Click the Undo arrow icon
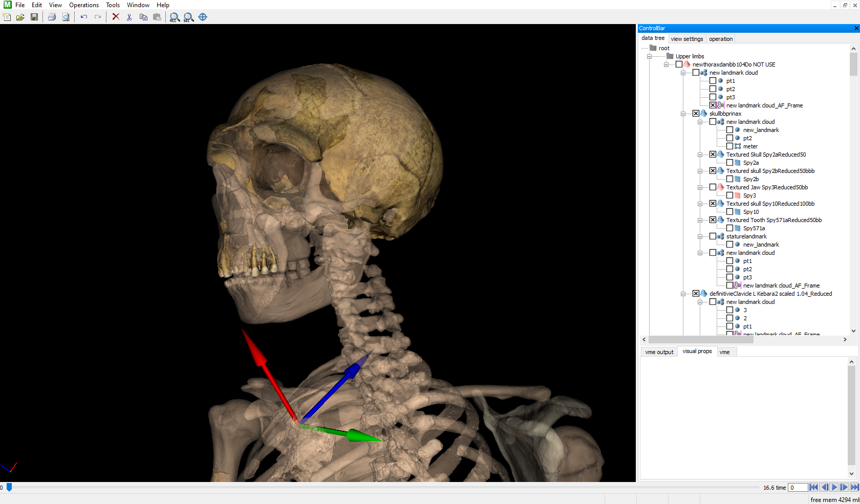 click(84, 17)
